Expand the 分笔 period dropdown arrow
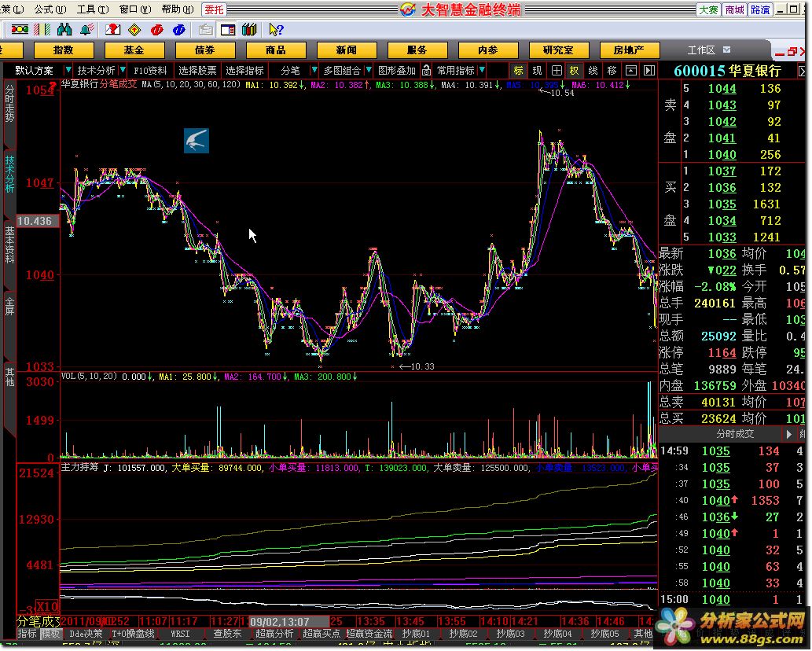The image size is (812, 651). coord(314,70)
